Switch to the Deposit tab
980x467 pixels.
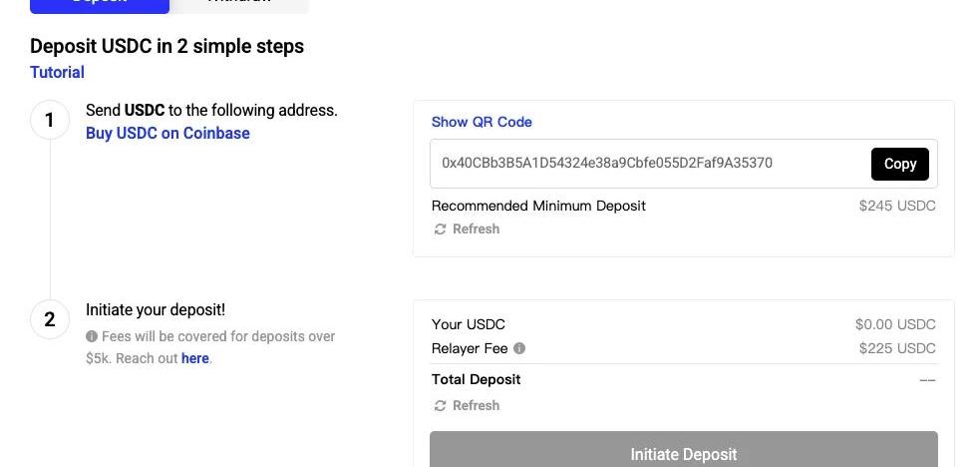[x=100, y=4]
